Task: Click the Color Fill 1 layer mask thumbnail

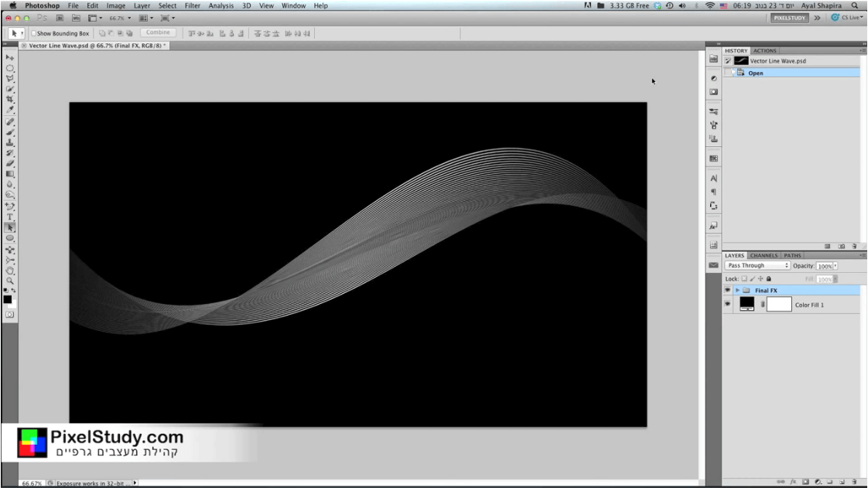Action: pyautogui.click(x=779, y=304)
